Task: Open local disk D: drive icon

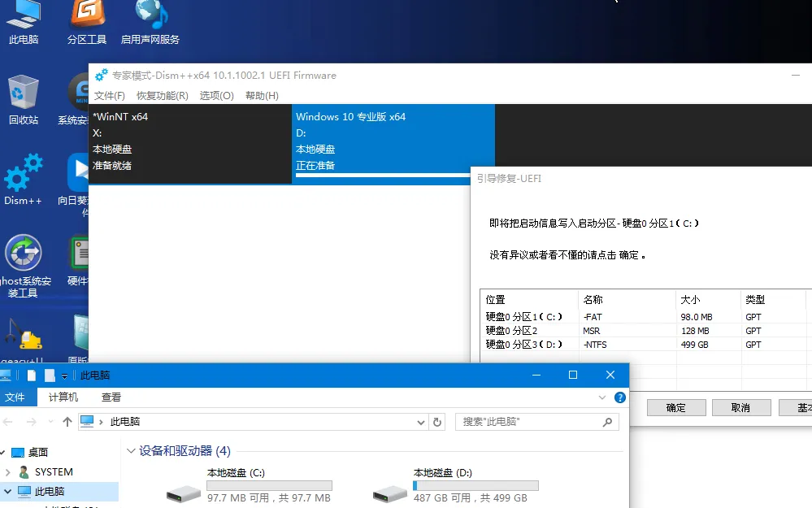Action: coord(390,493)
